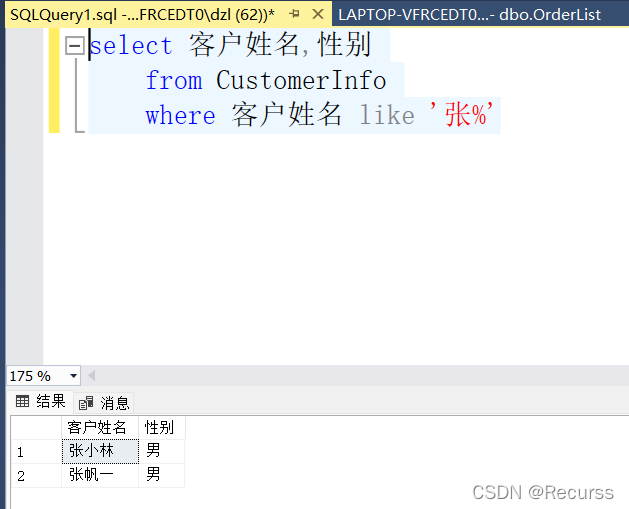Select row header 1 in results
This screenshot has width=629, height=509.
click(x=36, y=452)
